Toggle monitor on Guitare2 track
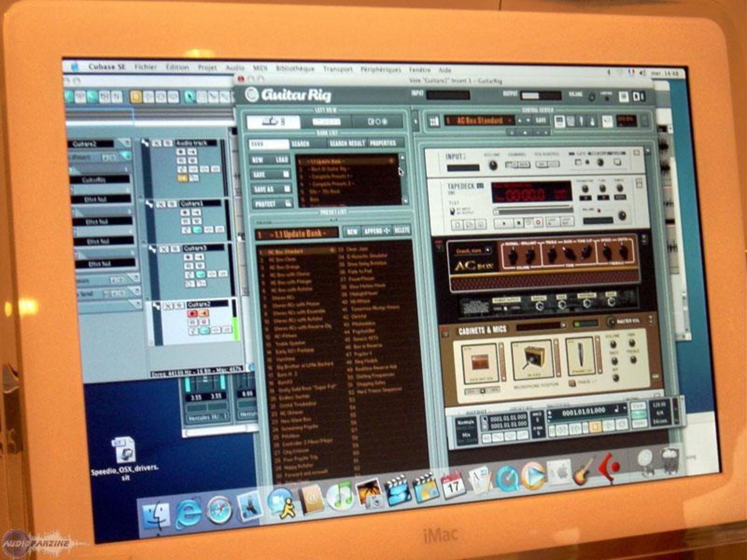Image resolution: width=747 pixels, height=560 pixels. (204, 314)
